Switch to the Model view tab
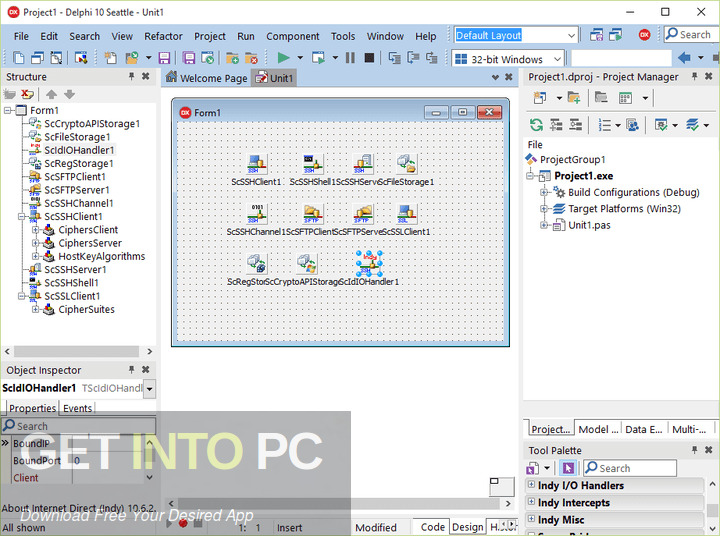The image size is (720, 536). click(x=598, y=429)
